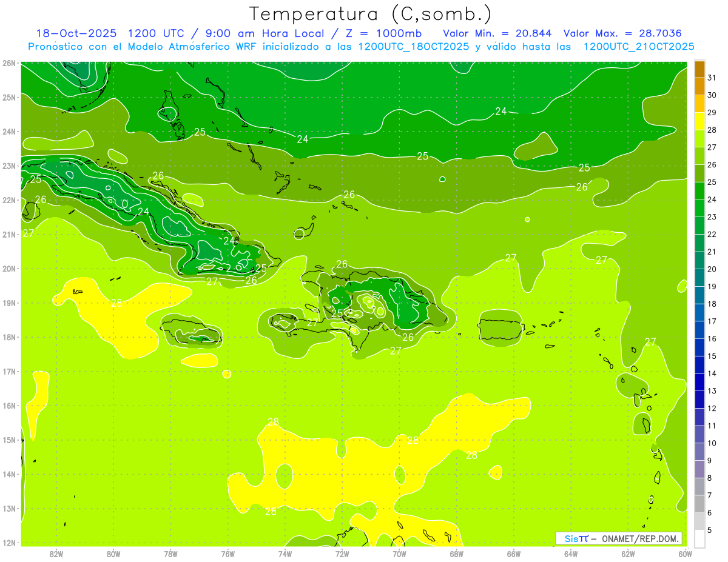Click the '22N' latitude axis label

[9, 200]
